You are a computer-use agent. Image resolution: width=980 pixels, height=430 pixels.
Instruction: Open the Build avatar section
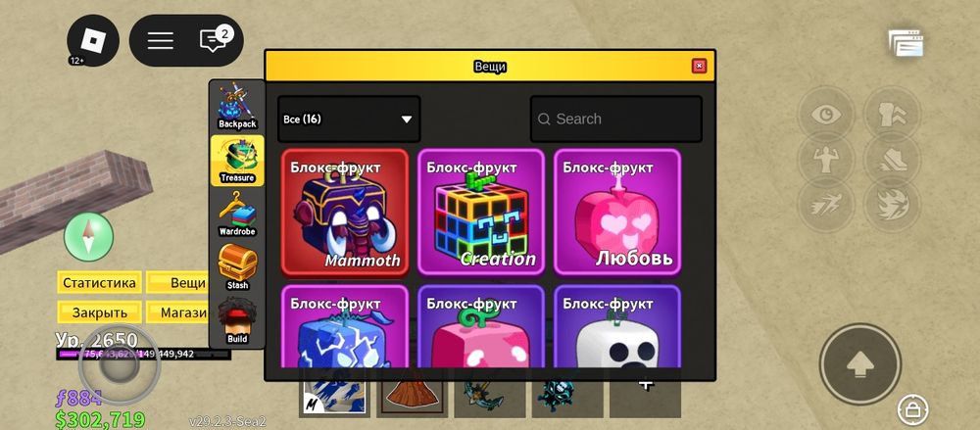[x=237, y=321]
